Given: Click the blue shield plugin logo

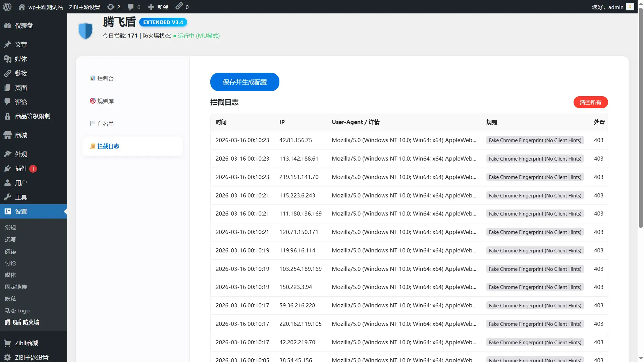Looking at the screenshot, I should click(x=86, y=31).
